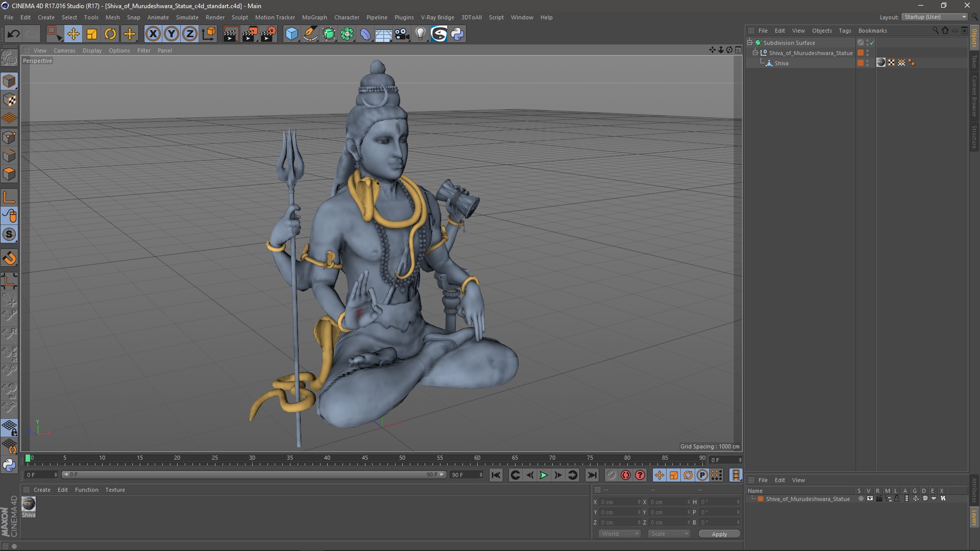
Task: Open the File menu
Action: click(x=9, y=17)
